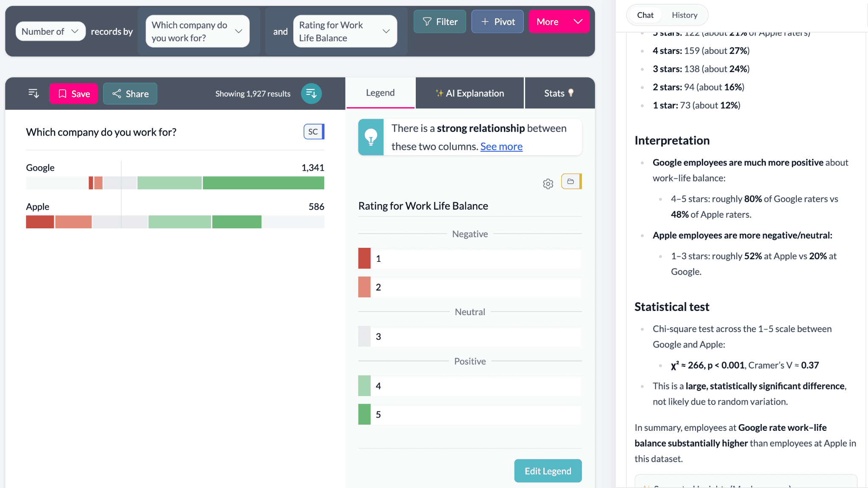Follow the See more link
868x488 pixels.
pos(501,147)
